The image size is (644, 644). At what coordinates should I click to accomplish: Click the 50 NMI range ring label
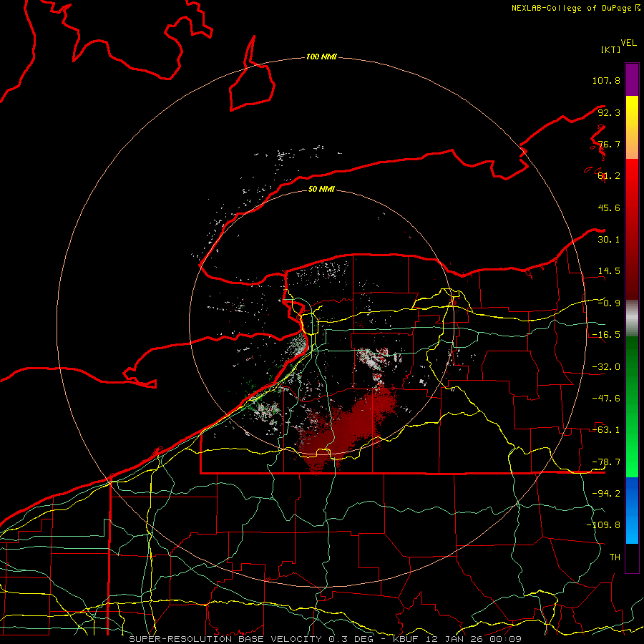[321, 189]
